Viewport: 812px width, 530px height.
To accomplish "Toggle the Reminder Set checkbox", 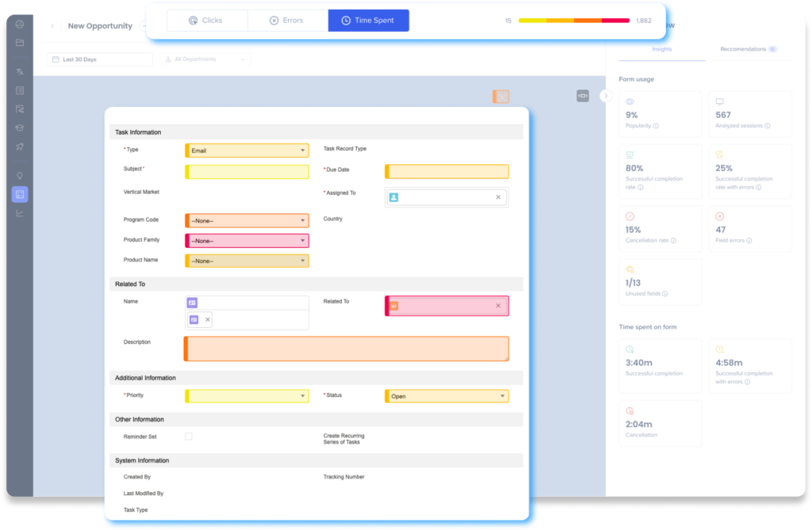I will pos(189,437).
